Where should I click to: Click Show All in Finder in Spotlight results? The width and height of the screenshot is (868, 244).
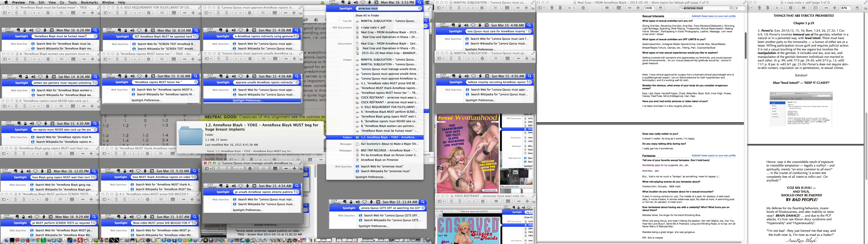[367, 15]
